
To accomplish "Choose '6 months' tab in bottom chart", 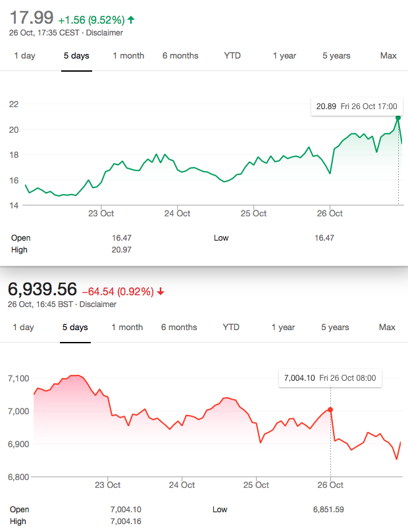I will pos(179,327).
